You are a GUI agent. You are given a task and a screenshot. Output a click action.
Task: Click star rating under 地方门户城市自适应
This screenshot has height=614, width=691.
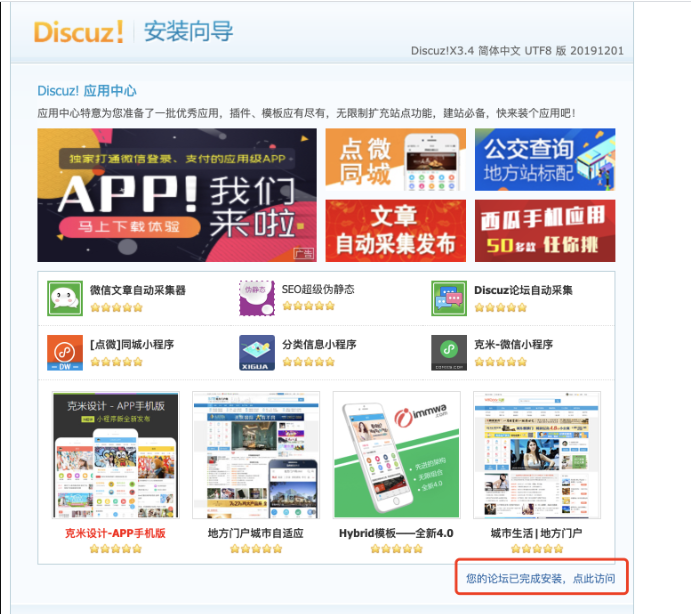click(256, 549)
